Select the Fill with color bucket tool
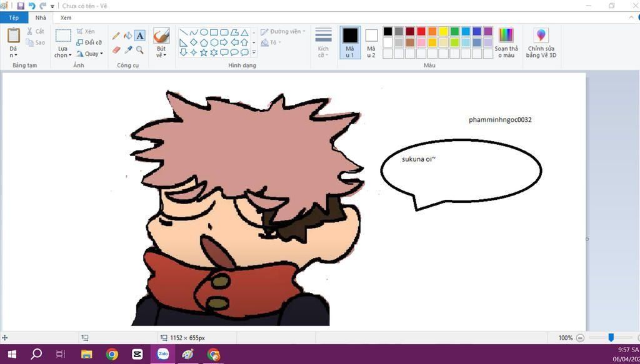Screen dimensions: 640x364 [x=127, y=36]
